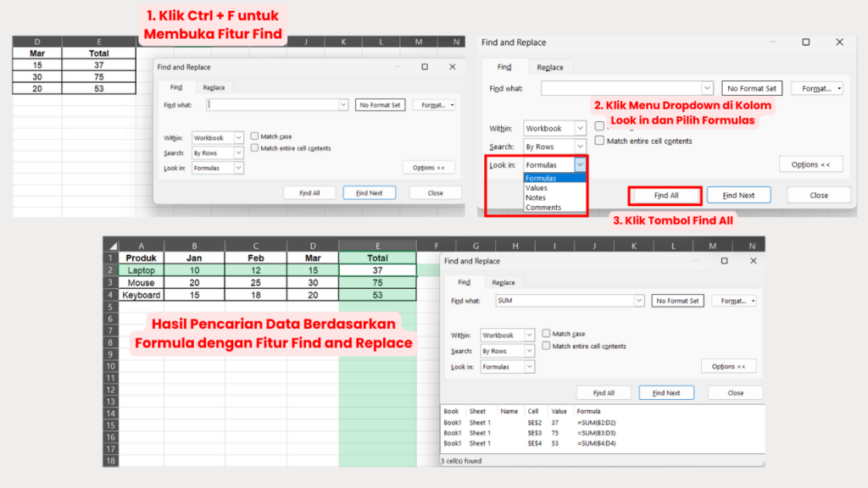
Task: Select the Laptop cell in the spreadsheet
Action: (141, 269)
